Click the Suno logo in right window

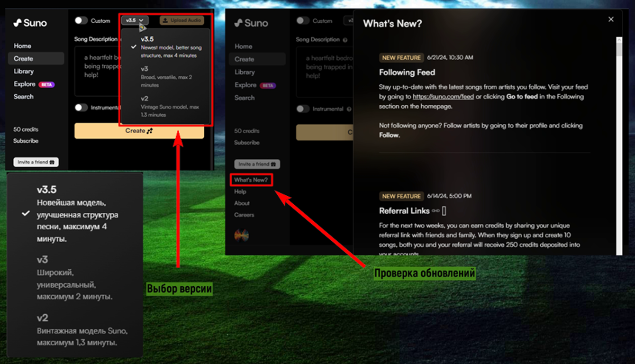click(251, 23)
